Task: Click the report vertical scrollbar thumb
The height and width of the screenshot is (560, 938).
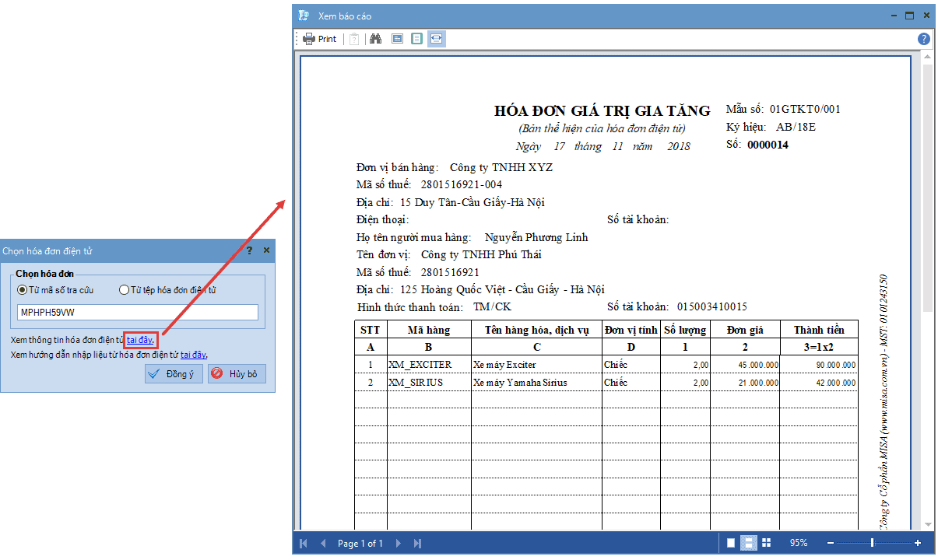Action: click(x=928, y=187)
